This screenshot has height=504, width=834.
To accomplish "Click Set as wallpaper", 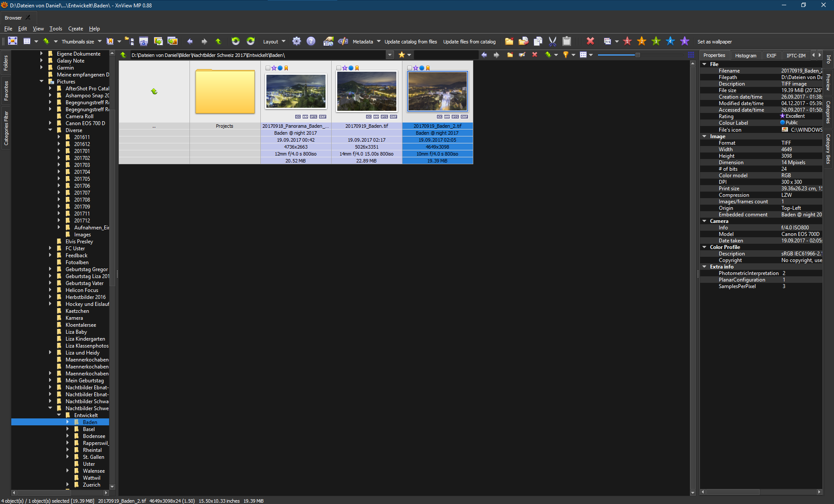I will pyautogui.click(x=714, y=42).
